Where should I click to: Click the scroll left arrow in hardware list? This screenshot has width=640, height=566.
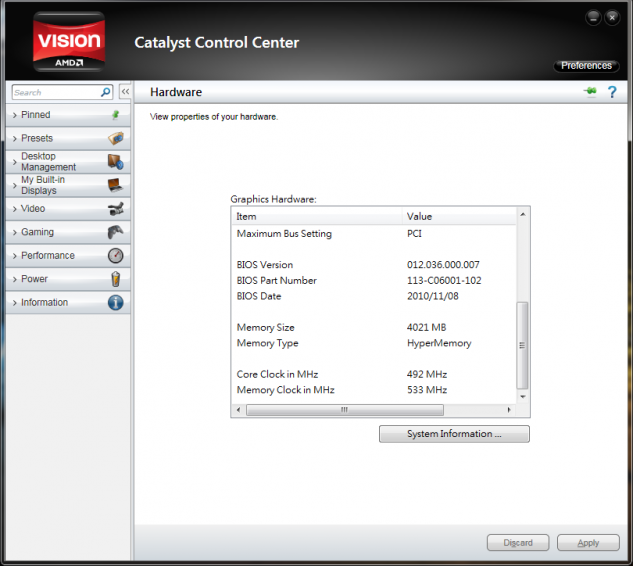coord(238,410)
